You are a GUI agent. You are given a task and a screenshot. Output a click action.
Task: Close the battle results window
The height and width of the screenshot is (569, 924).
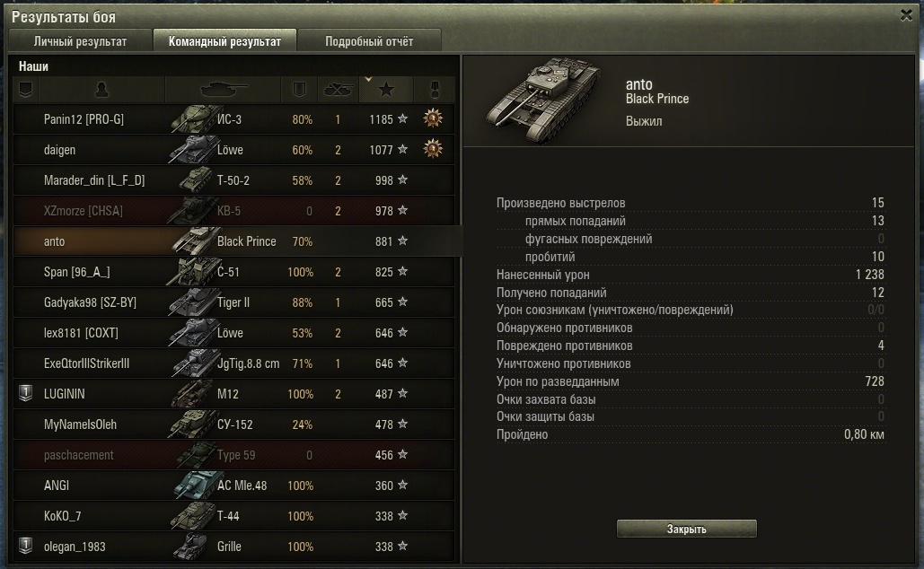906,15
